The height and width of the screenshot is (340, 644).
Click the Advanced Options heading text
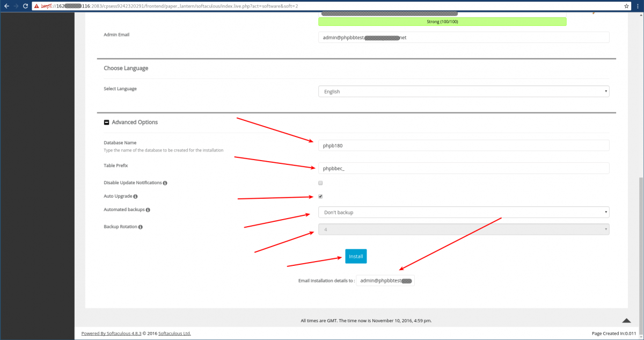(135, 122)
